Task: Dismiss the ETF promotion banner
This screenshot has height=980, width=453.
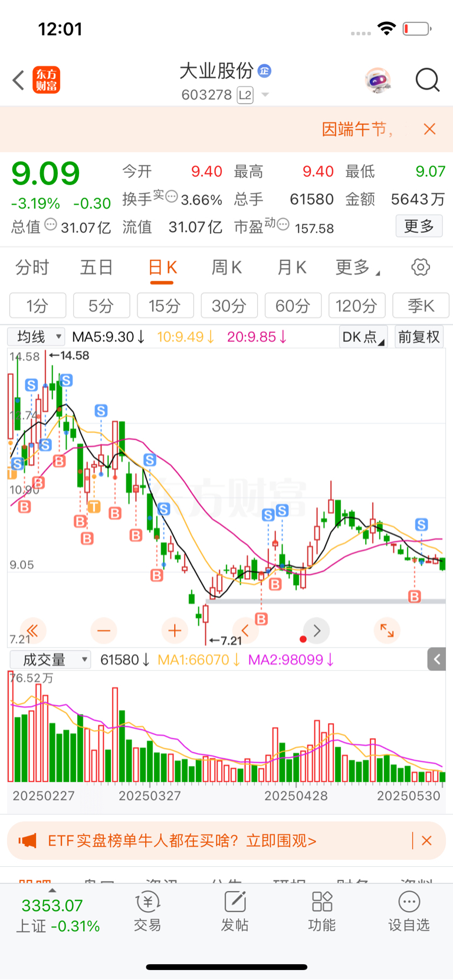Action: click(427, 840)
